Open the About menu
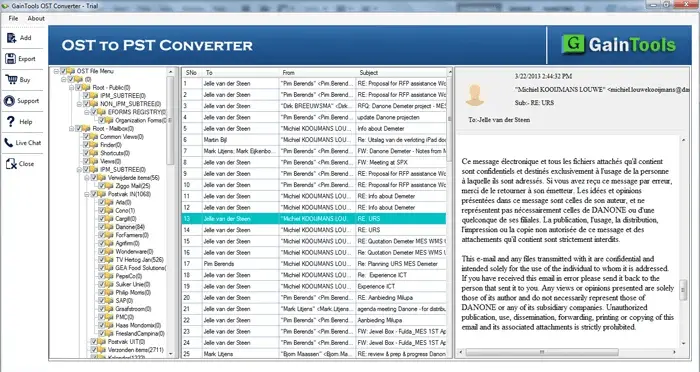700x372 pixels. click(x=36, y=18)
